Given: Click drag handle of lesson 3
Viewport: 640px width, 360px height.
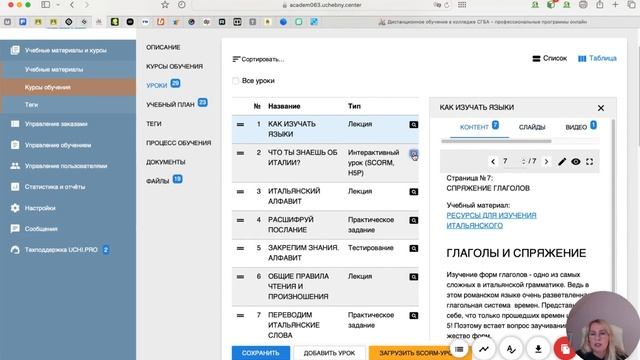Looking at the screenshot, I should tap(240, 191).
